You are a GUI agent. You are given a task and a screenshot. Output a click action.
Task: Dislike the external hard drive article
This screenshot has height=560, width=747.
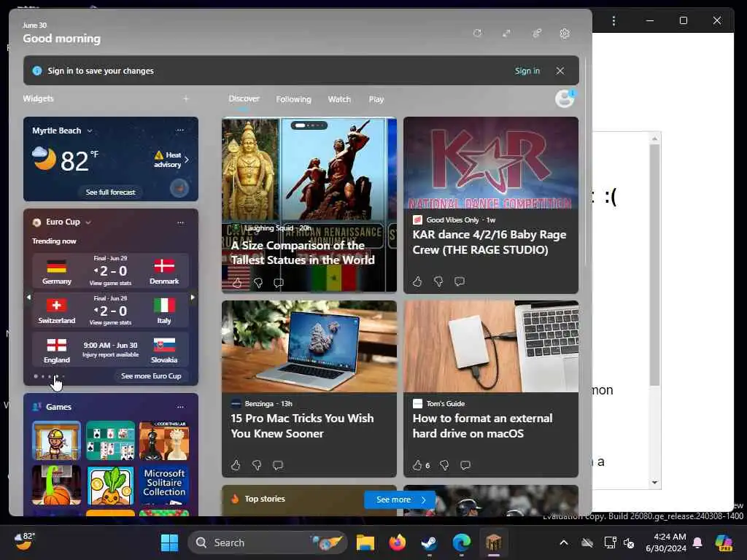(x=444, y=464)
